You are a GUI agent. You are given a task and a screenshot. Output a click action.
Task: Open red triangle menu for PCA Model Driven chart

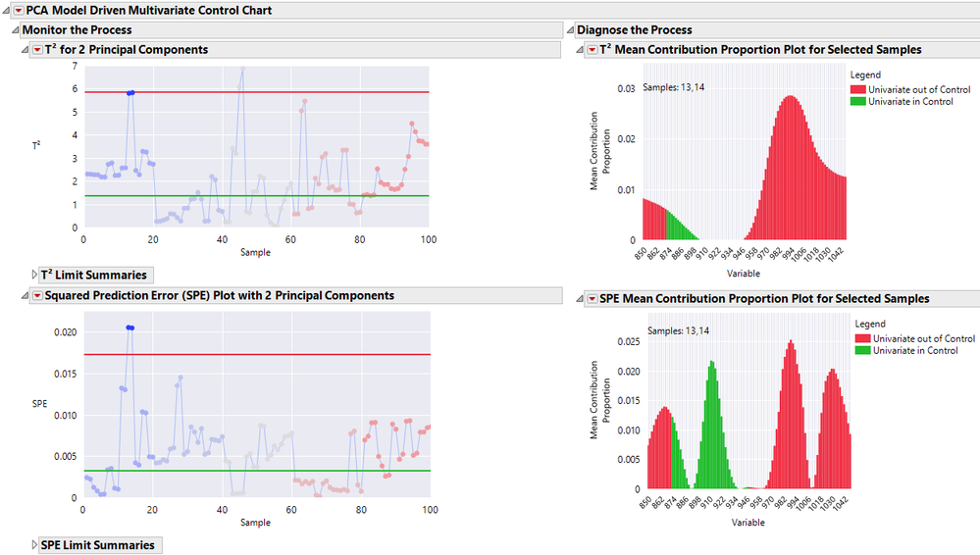pyautogui.click(x=19, y=11)
